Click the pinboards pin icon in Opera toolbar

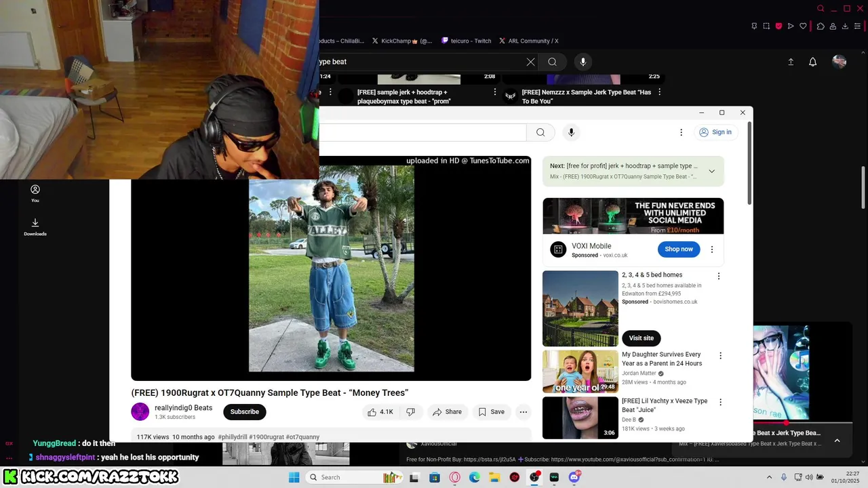754,26
